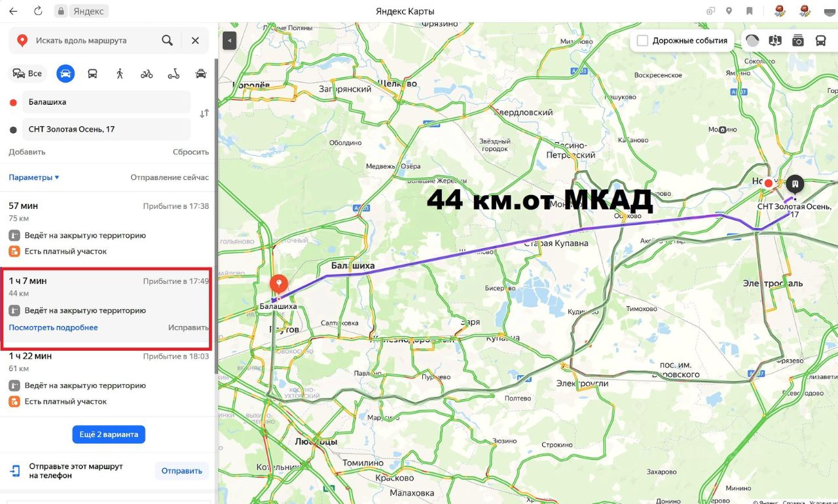Toggle the moving transport bus layer icon
838x504 pixels.
[820, 41]
